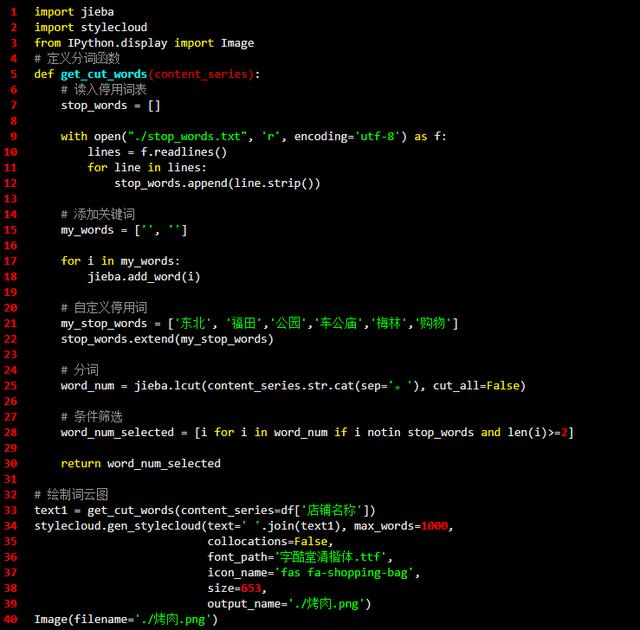640x630 pixels.
Task: Click 'stop_words.extend(my_stop_words)' on line 22
Action: click(x=167, y=339)
